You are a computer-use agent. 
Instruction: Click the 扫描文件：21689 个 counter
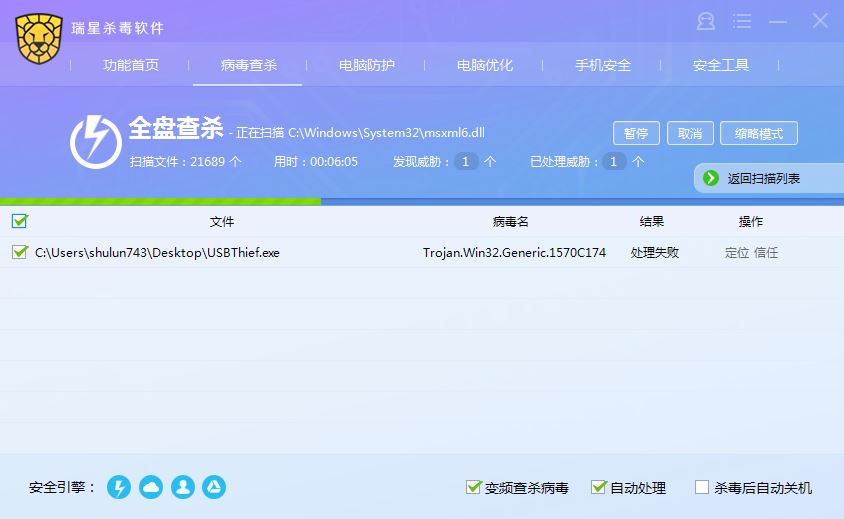(186, 162)
